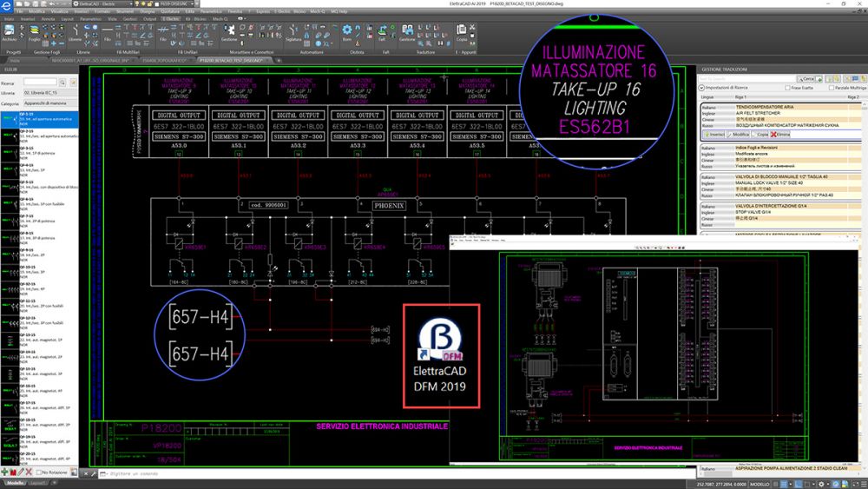Image resolution: width=868 pixels, height=489 pixels.
Task: Toggle the Parziale Multiriga checkbox
Action: coord(831,88)
